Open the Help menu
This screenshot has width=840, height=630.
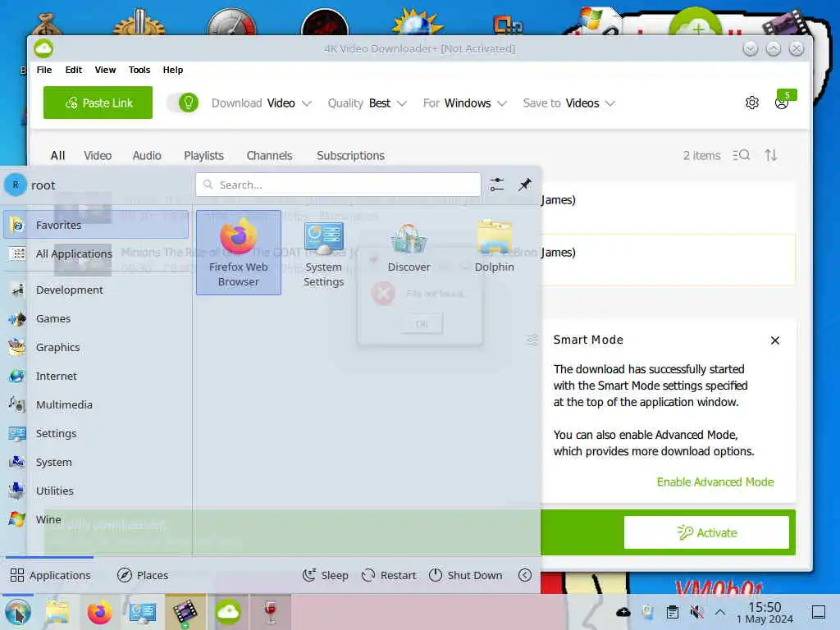[x=172, y=70]
